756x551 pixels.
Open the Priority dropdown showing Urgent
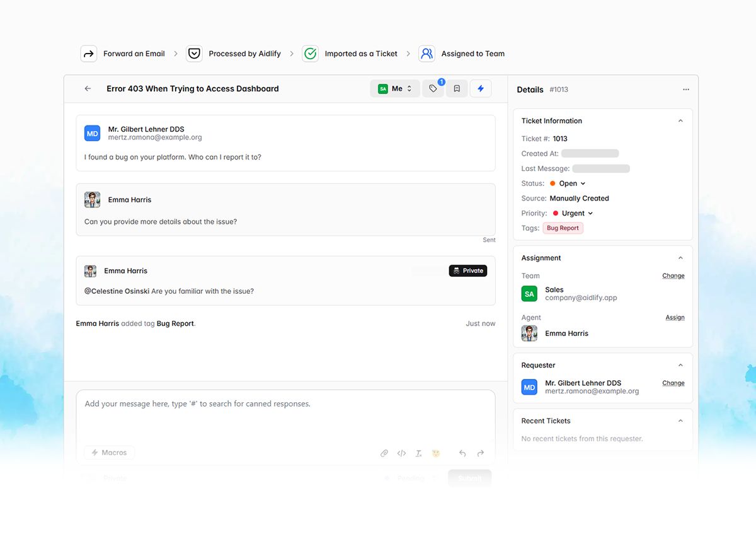click(x=572, y=213)
